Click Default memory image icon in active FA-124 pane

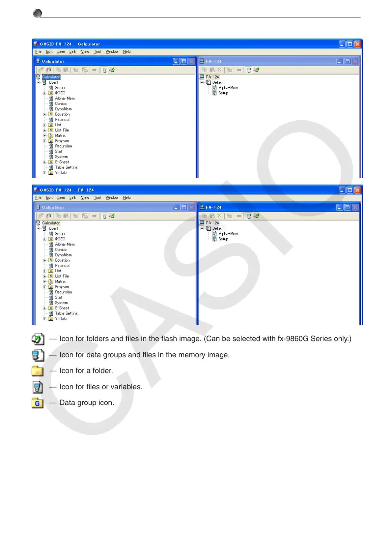(208, 228)
